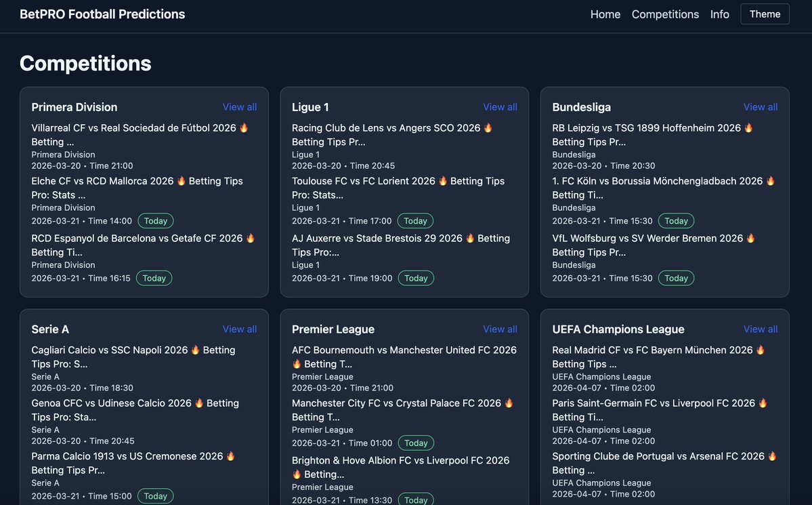
Task: View all Bundesliga matches
Action: click(x=761, y=107)
